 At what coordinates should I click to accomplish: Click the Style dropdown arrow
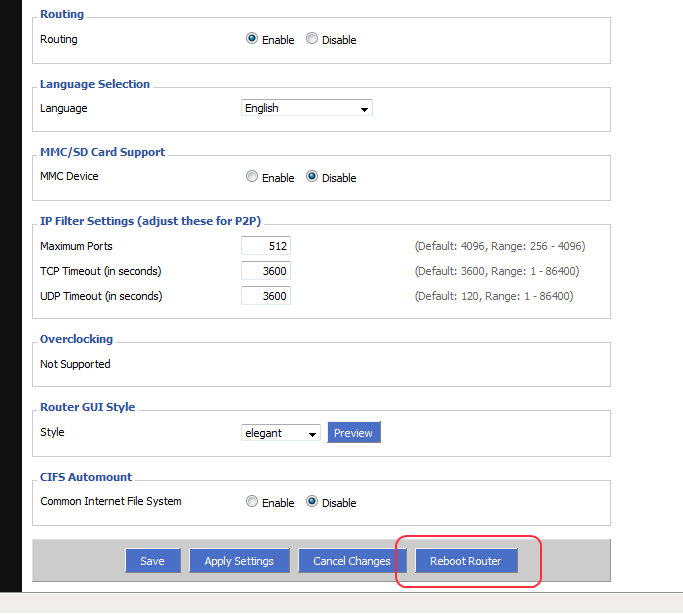click(x=312, y=434)
